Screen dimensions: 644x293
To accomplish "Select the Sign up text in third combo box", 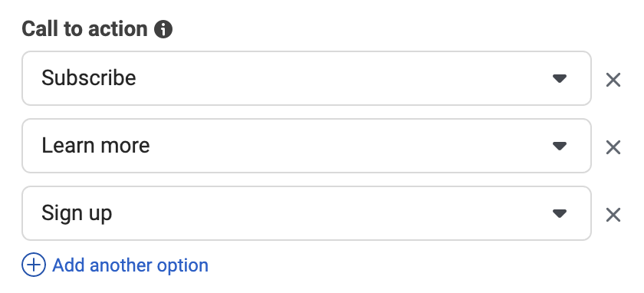I will [x=77, y=214].
